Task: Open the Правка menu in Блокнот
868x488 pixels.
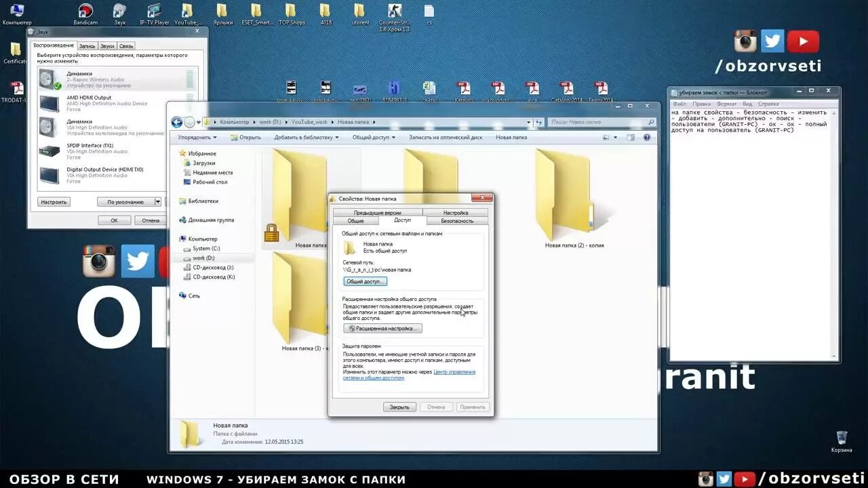Action: pos(702,104)
